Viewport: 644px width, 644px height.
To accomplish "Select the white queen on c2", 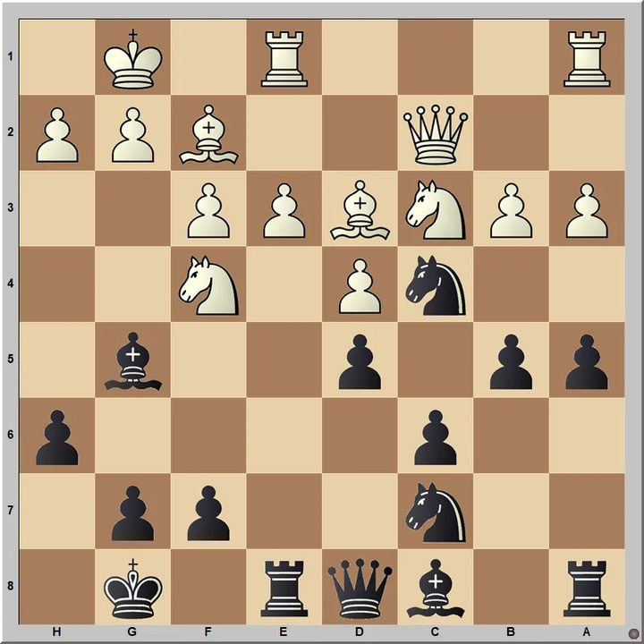I will (x=436, y=132).
